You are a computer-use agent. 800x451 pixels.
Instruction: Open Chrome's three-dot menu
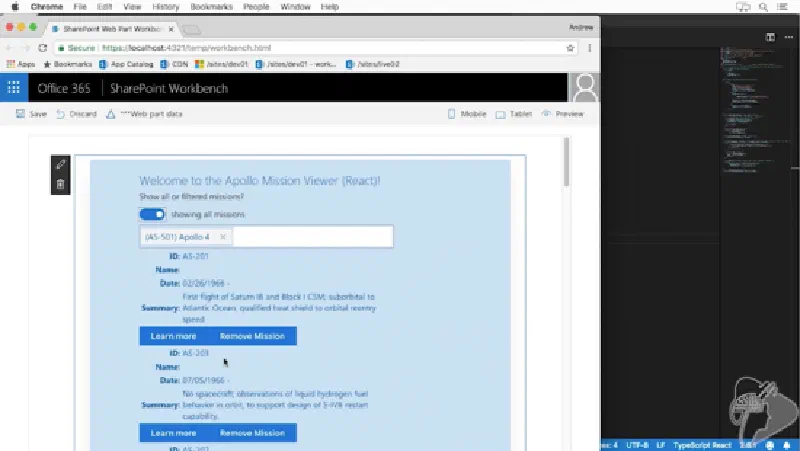point(589,48)
